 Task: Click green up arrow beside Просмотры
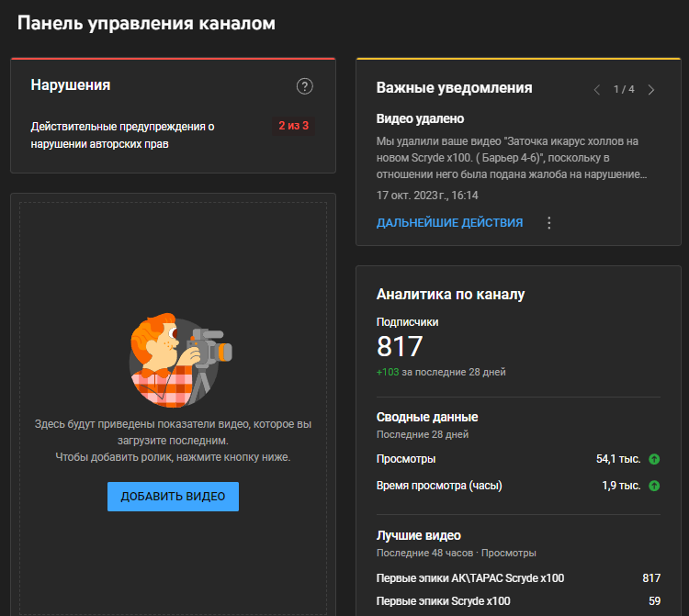(x=654, y=459)
